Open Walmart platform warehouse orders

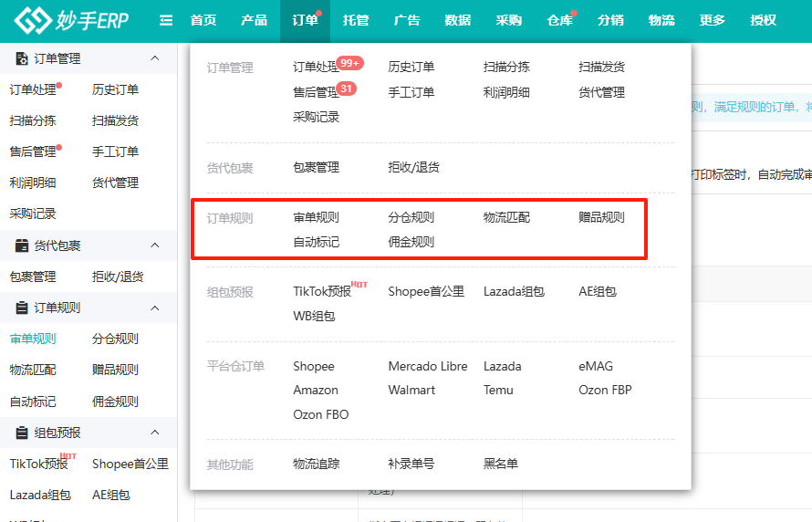coord(411,390)
